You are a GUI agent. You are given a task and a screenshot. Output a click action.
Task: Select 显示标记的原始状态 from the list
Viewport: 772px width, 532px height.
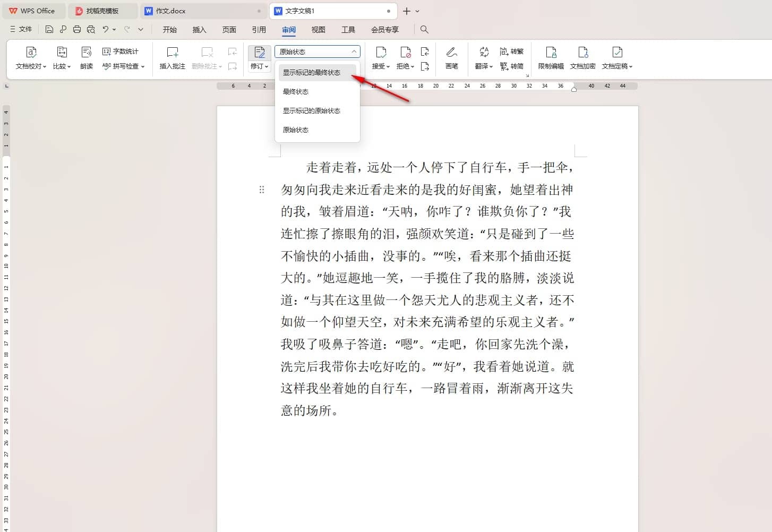point(318,111)
